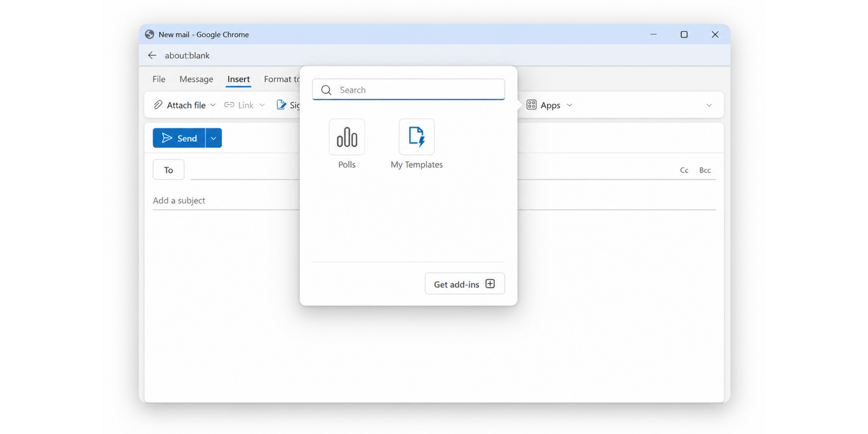
Task: Minimize the New mail window
Action: tap(653, 34)
